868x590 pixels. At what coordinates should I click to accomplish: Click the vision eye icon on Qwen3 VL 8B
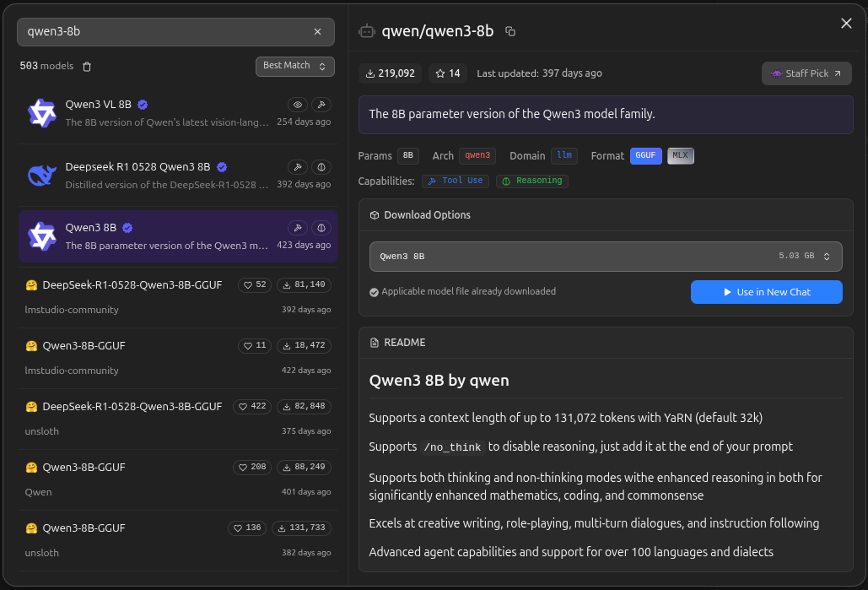pyautogui.click(x=298, y=105)
